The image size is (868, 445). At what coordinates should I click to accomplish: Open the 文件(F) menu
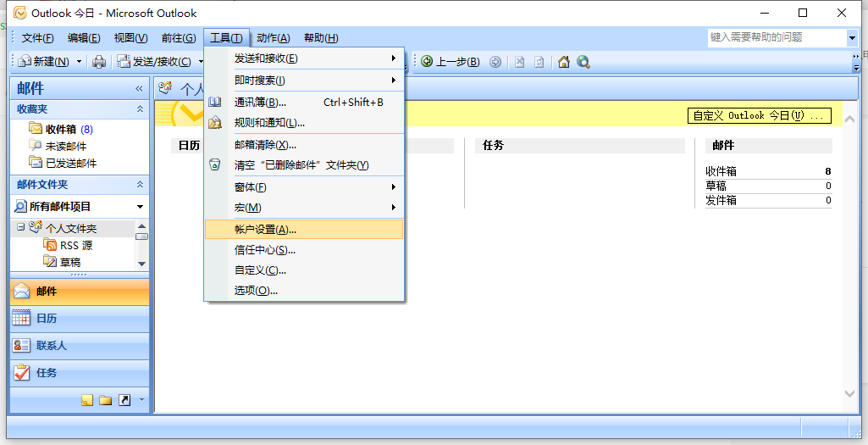pos(37,37)
